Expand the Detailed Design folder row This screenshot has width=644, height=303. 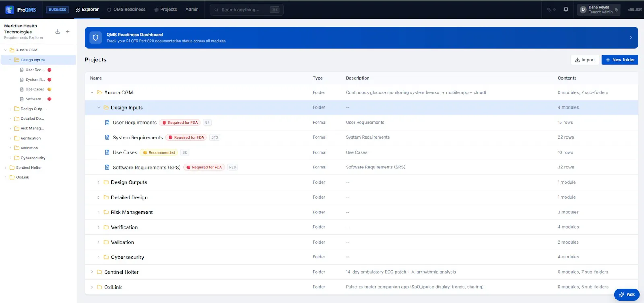click(x=99, y=197)
